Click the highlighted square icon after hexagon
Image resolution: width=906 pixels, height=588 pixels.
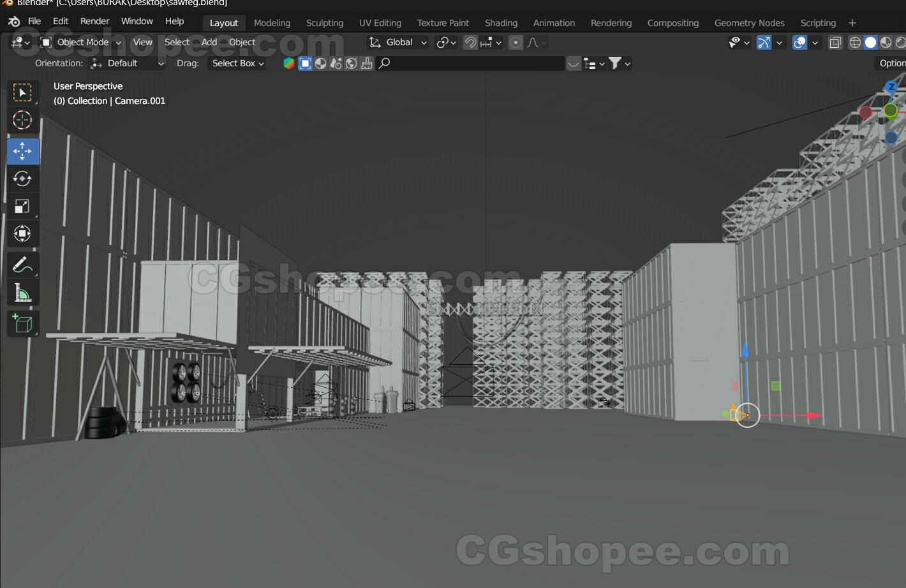point(305,63)
